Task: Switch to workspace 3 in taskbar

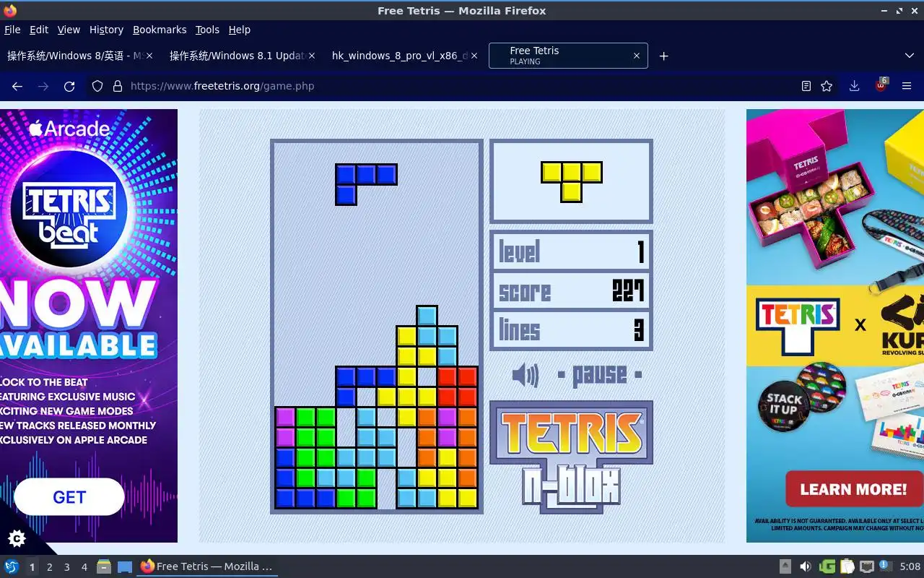Action: click(x=66, y=567)
